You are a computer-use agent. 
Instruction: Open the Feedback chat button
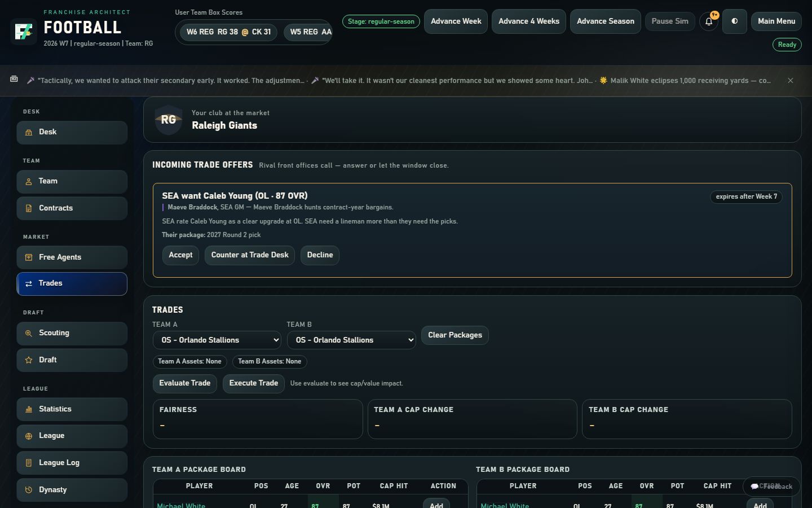771,486
